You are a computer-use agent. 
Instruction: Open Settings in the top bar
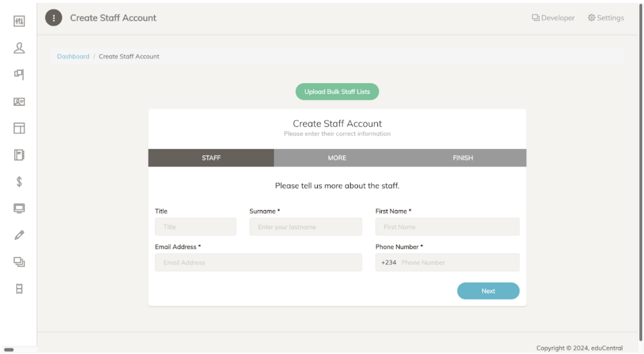pyautogui.click(x=606, y=18)
